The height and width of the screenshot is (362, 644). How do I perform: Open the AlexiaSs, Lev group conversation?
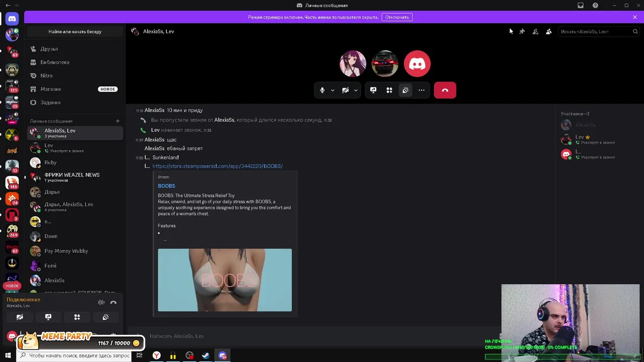click(75, 133)
